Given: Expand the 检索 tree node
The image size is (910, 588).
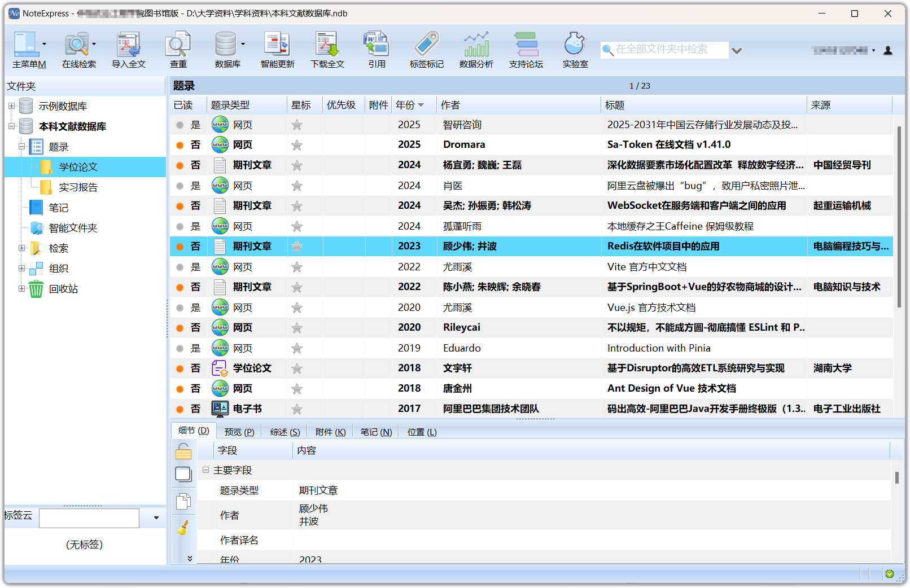Looking at the screenshot, I should tap(21, 248).
